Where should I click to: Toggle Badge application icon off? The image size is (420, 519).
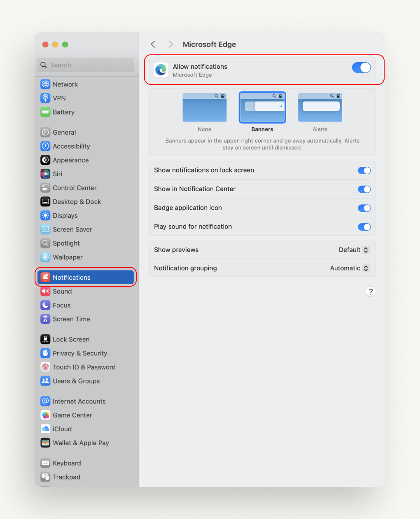pyautogui.click(x=364, y=208)
